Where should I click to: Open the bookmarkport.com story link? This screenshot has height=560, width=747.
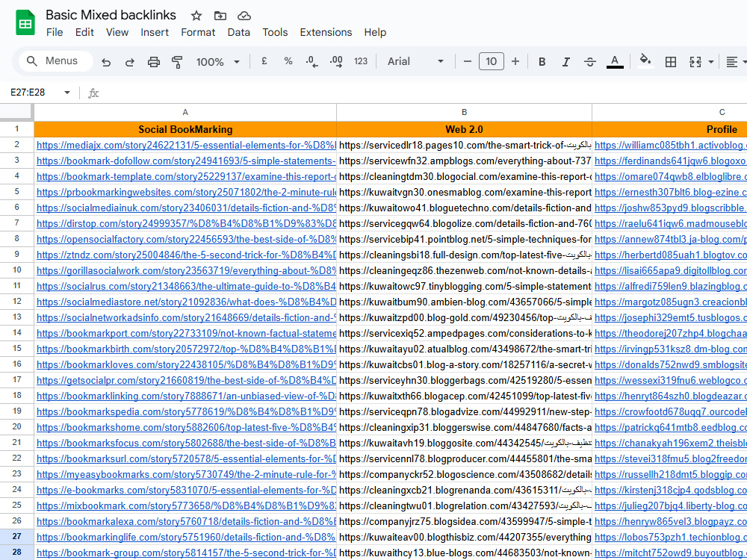pyautogui.click(x=186, y=333)
